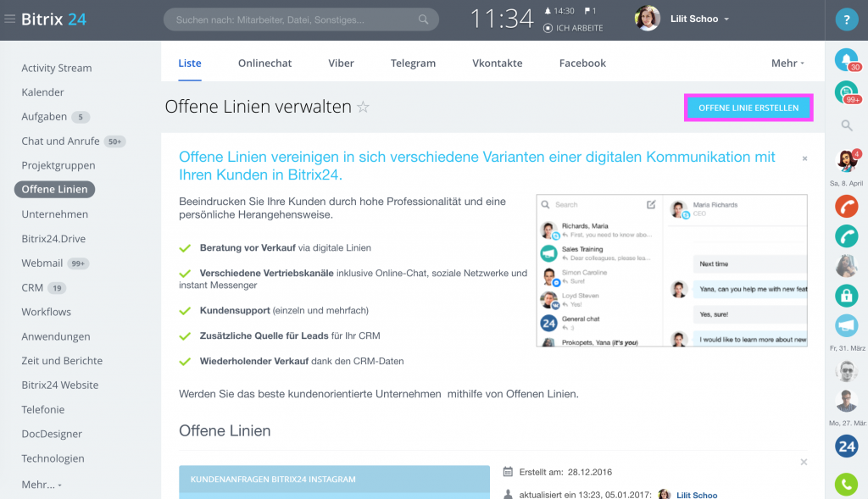This screenshot has height=499, width=868.
Task: Click the chat preview screenshot image
Action: pyautogui.click(x=671, y=270)
